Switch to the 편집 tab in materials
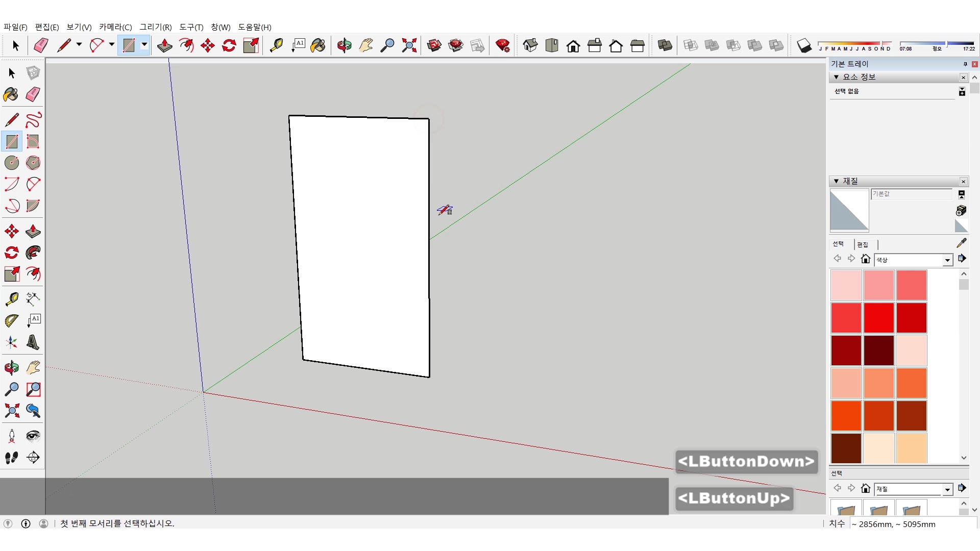 click(863, 244)
